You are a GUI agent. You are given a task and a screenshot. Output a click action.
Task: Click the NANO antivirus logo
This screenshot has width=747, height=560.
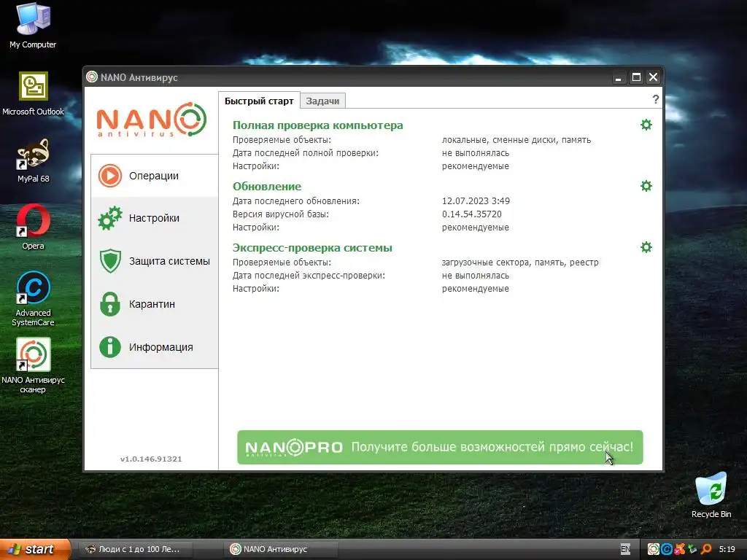[152, 120]
